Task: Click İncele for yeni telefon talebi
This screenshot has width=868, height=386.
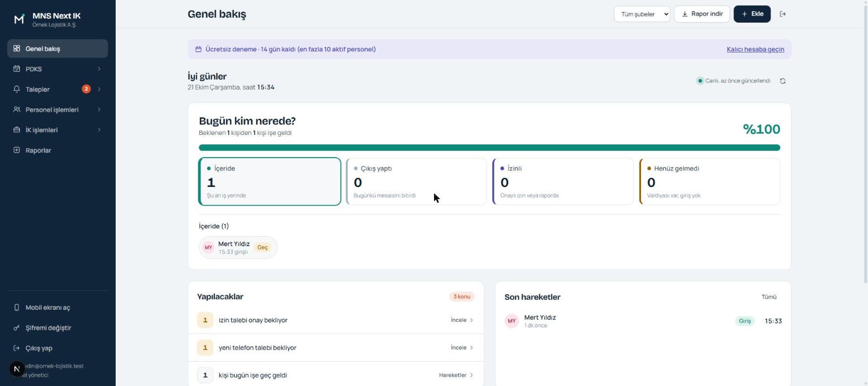Action: tap(462, 348)
